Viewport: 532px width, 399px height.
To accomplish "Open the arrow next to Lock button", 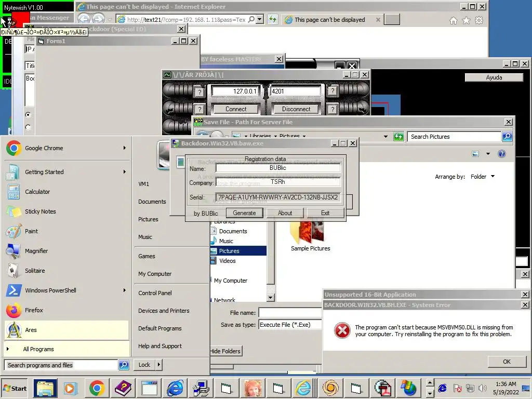I will click(x=159, y=365).
